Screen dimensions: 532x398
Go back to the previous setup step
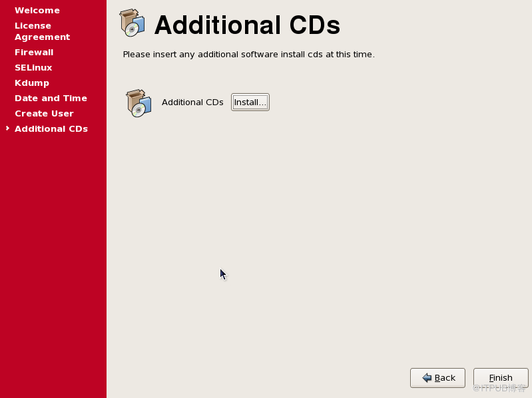pyautogui.click(x=437, y=377)
